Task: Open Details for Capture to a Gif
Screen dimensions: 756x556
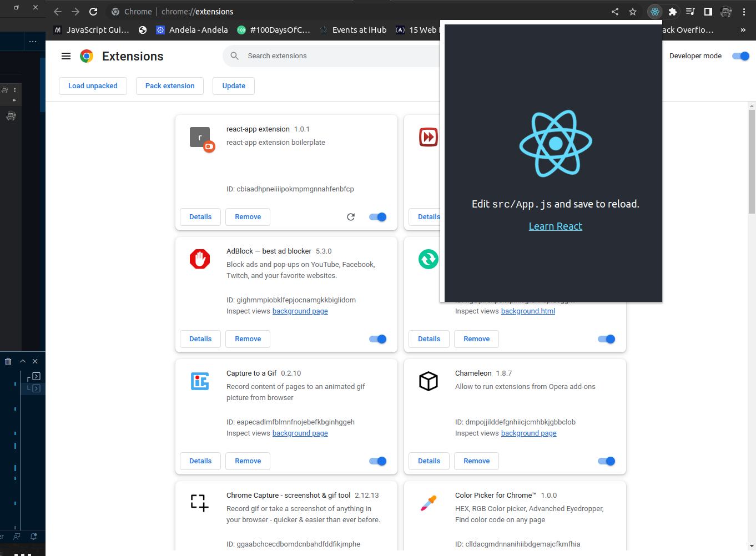Action: (x=200, y=461)
